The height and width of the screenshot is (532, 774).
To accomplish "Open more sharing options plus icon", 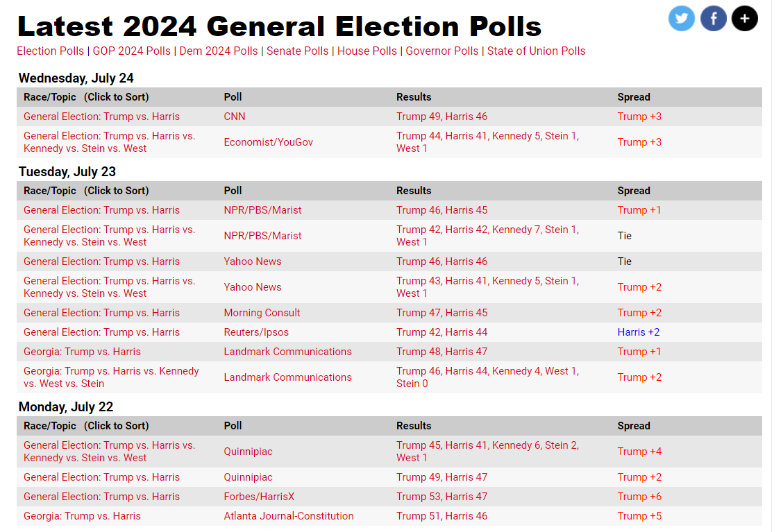I will pos(744,19).
